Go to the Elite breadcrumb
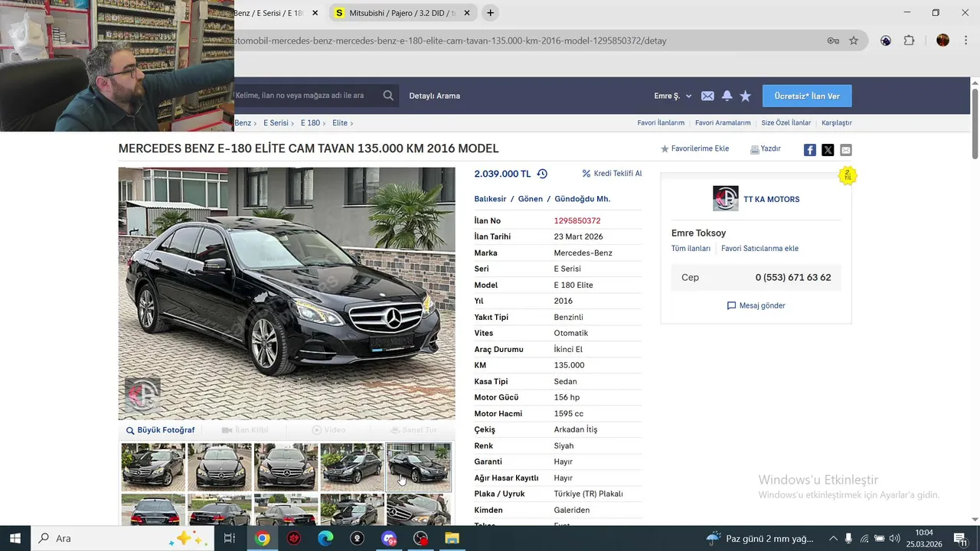The width and height of the screenshot is (980, 551). (340, 122)
